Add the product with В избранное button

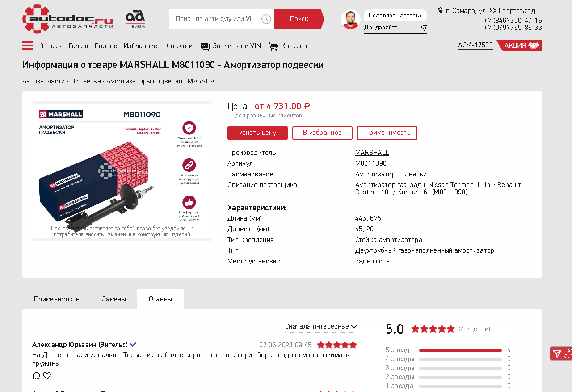pyautogui.click(x=322, y=133)
